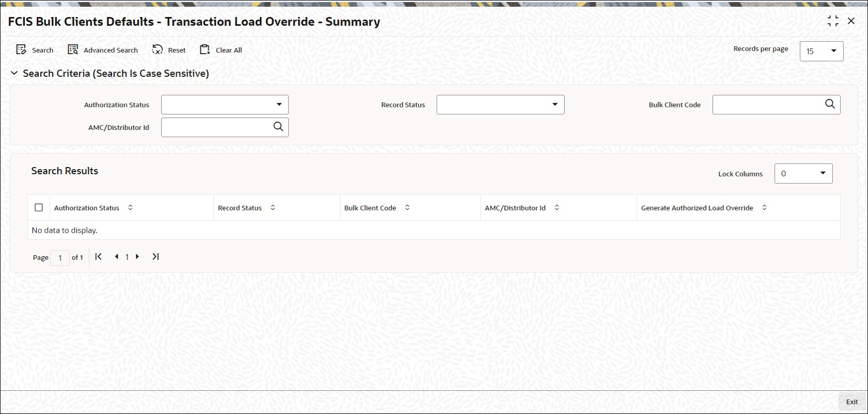
Task: Go to next page arrow
Action: [137, 256]
